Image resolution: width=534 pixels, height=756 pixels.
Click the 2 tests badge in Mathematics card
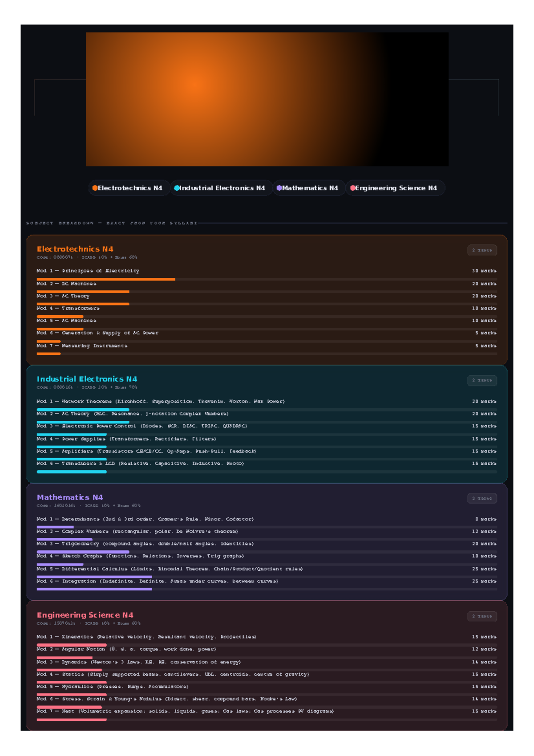482,499
